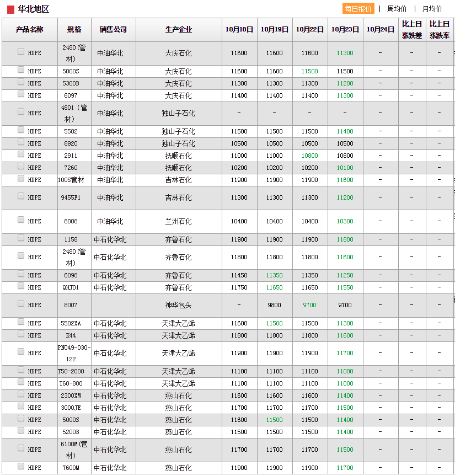Check the 3000JE row box

click(x=20, y=406)
